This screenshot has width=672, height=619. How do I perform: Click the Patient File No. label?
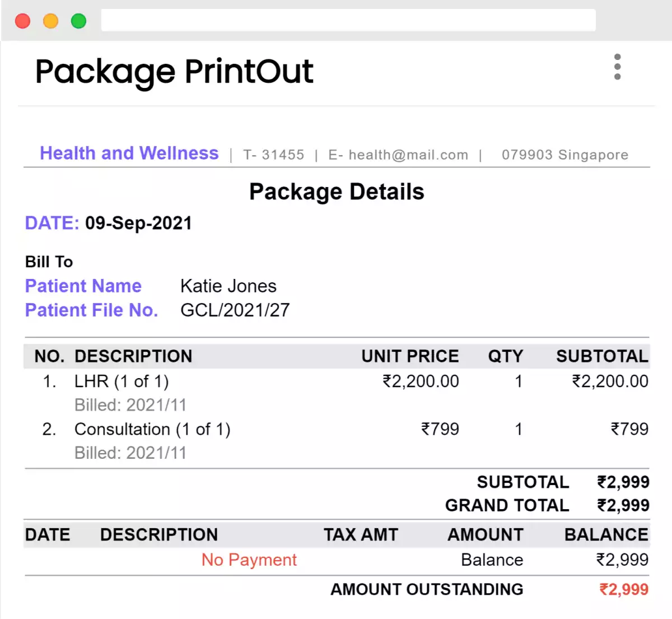click(91, 310)
